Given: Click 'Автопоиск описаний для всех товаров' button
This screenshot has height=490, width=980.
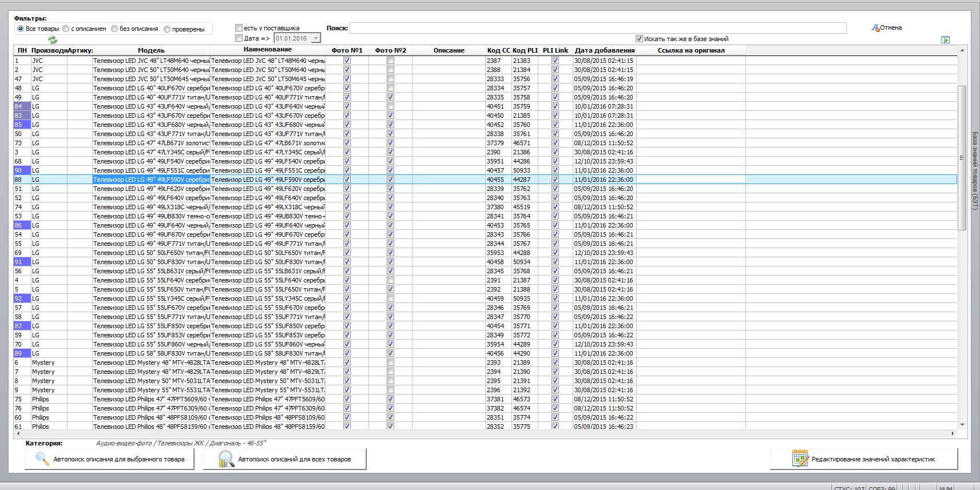Looking at the screenshot, I should [285, 459].
